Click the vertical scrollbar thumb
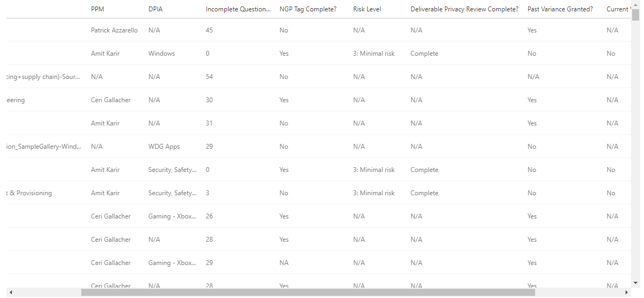 coord(635,15)
